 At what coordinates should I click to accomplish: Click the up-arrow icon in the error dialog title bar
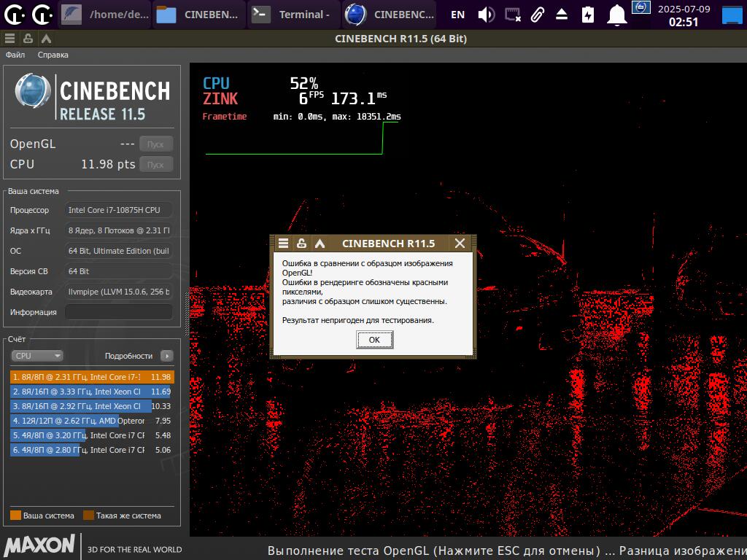click(x=320, y=244)
